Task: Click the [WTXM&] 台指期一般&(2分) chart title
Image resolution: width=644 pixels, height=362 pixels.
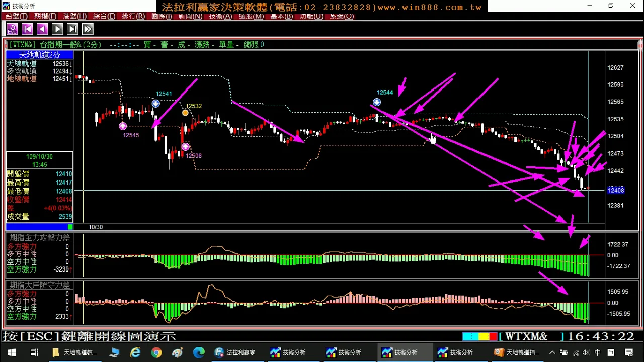Action: pyautogui.click(x=55, y=45)
